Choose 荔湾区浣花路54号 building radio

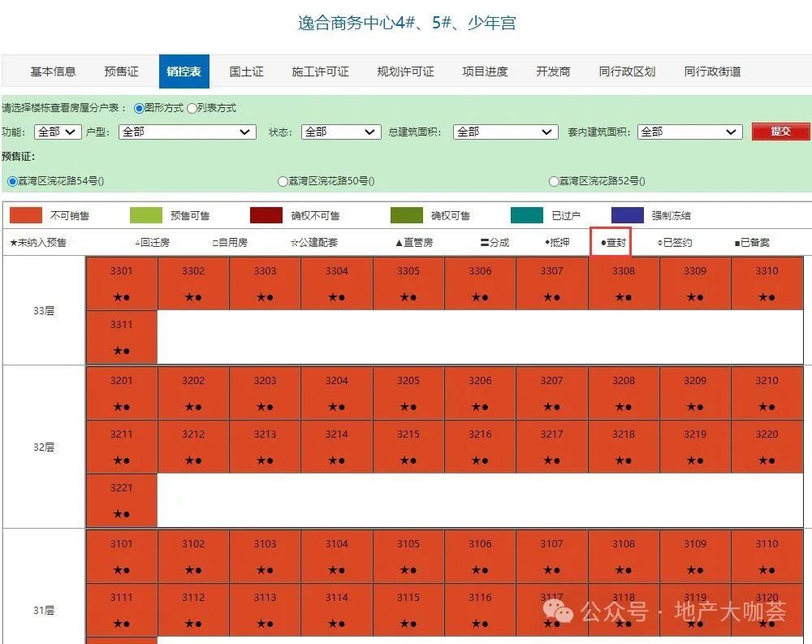(x=12, y=181)
